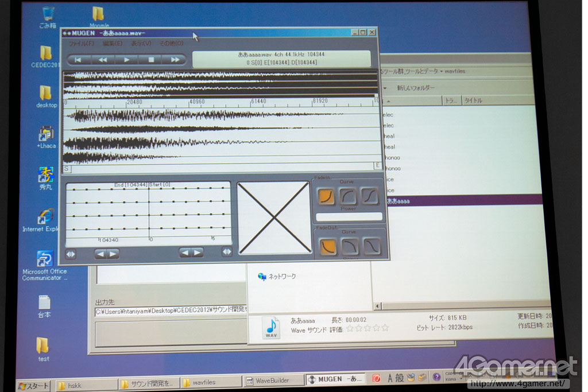The height and width of the screenshot is (392, 588).
Task: Switch to サウンド開発を taskbar window
Action: coord(149,383)
